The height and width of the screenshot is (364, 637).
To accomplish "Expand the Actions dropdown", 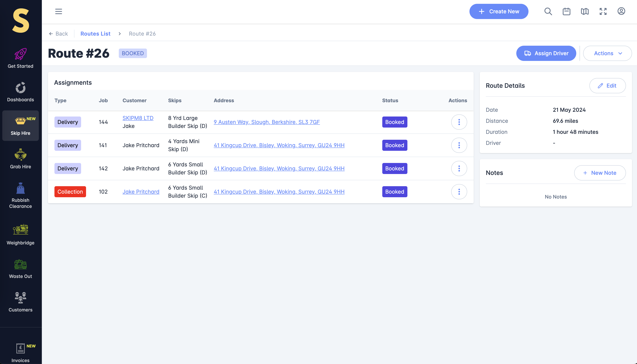I will tap(607, 53).
